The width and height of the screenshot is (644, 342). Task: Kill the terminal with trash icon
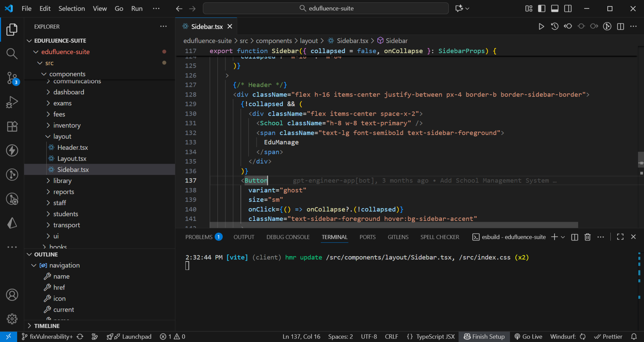pos(587,237)
